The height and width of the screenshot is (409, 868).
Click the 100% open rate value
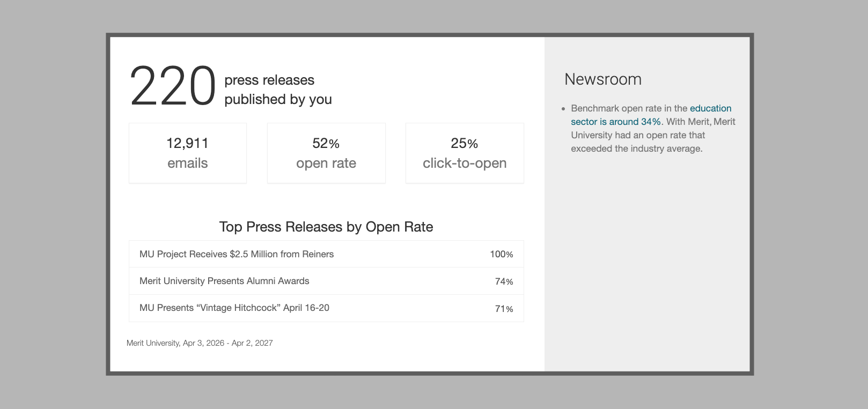tap(501, 254)
